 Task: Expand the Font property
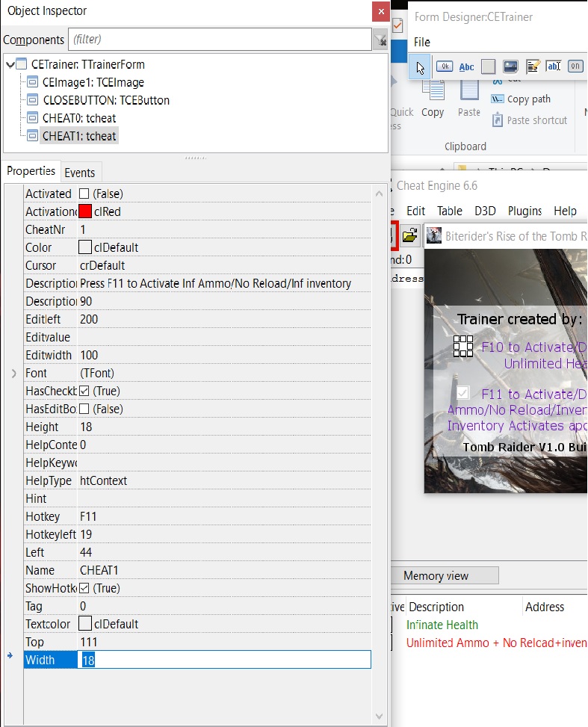pos(13,374)
